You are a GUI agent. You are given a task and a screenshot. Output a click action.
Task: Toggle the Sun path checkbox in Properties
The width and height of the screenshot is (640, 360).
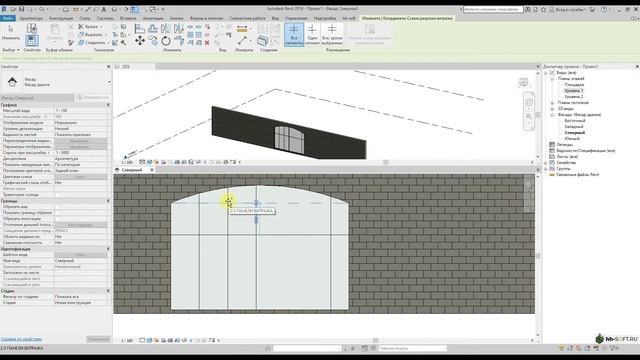point(57,195)
